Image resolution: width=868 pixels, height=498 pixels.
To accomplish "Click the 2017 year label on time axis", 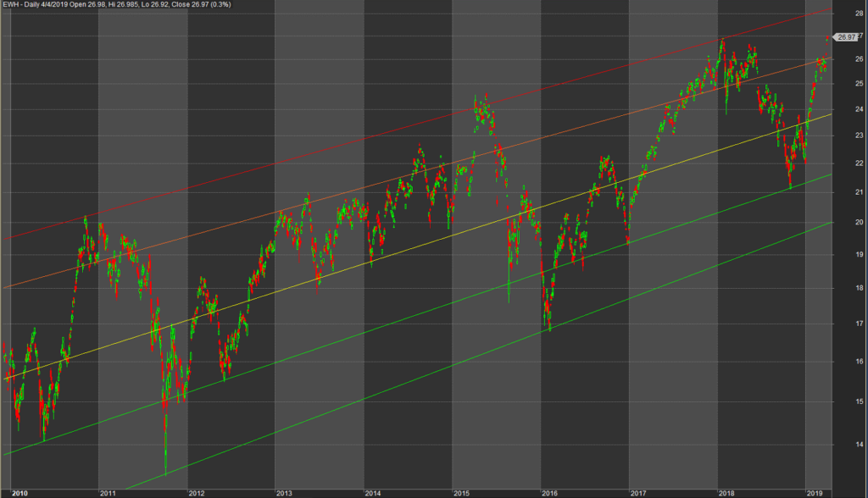I will click(x=638, y=493).
